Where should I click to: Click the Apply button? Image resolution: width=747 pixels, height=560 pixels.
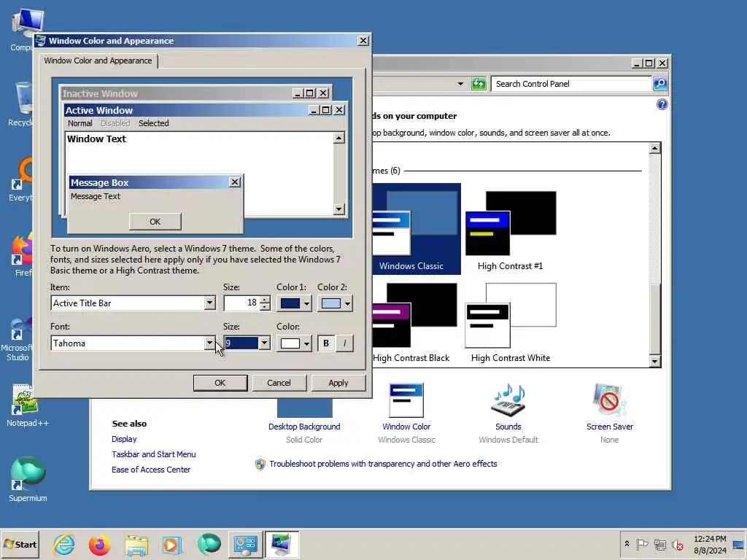pyautogui.click(x=338, y=383)
